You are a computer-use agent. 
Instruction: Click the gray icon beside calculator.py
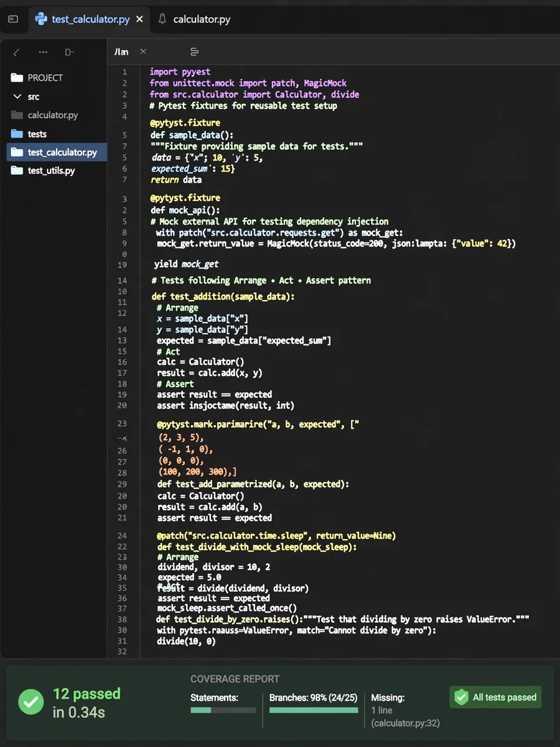[x=17, y=115]
